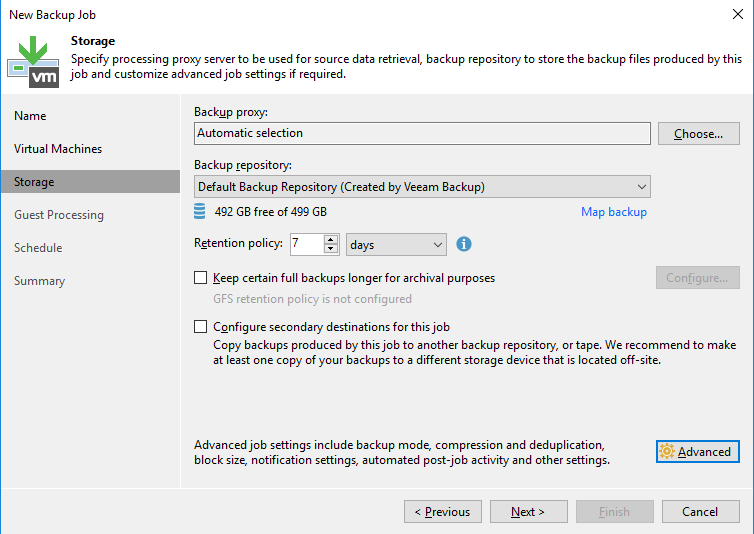The height and width of the screenshot is (534, 754).
Task: Select the Name wizard step
Action: (x=30, y=116)
